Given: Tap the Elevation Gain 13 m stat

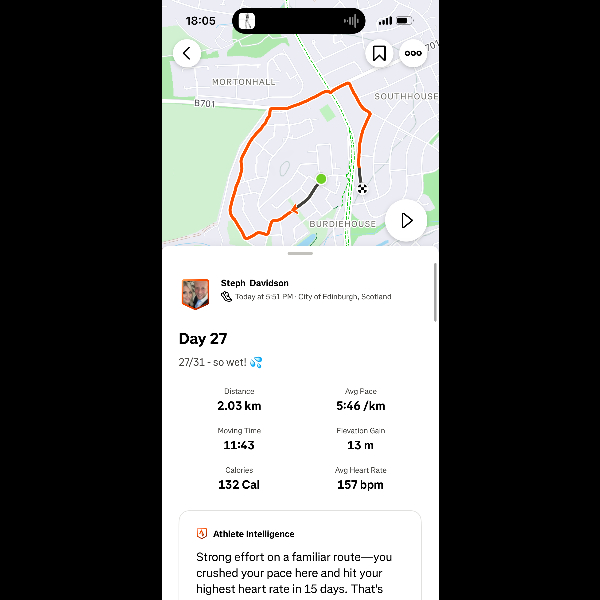Looking at the screenshot, I should pyautogui.click(x=360, y=439).
